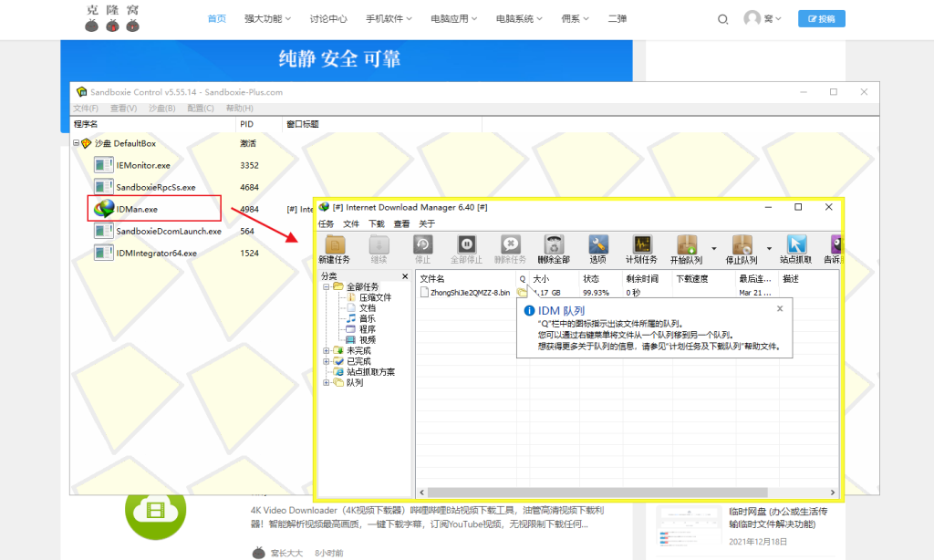Open the 强大功能 nav dropdown
Screen dimensions: 934x560
tap(267, 18)
